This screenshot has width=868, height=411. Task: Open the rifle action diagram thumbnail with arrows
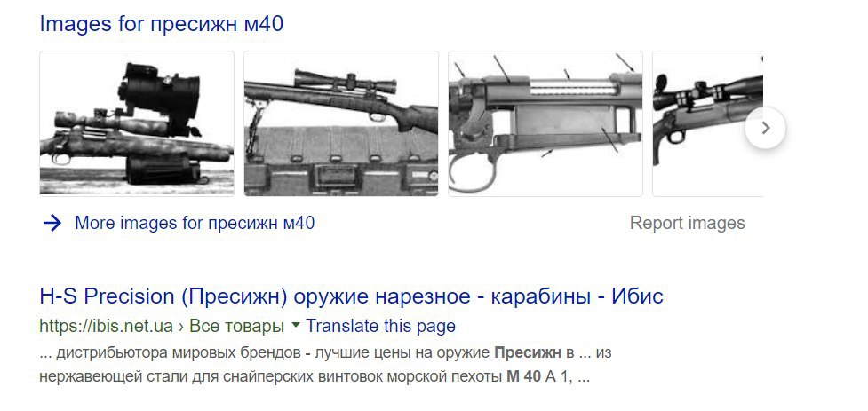click(545, 123)
